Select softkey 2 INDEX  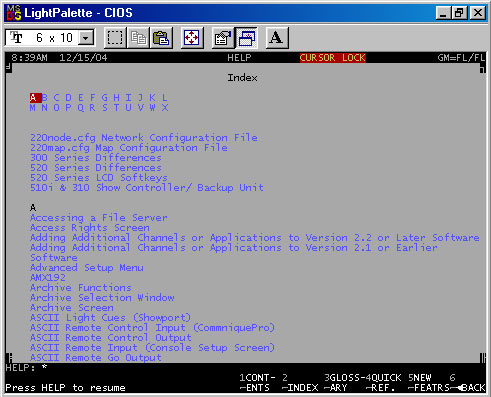pos(300,383)
